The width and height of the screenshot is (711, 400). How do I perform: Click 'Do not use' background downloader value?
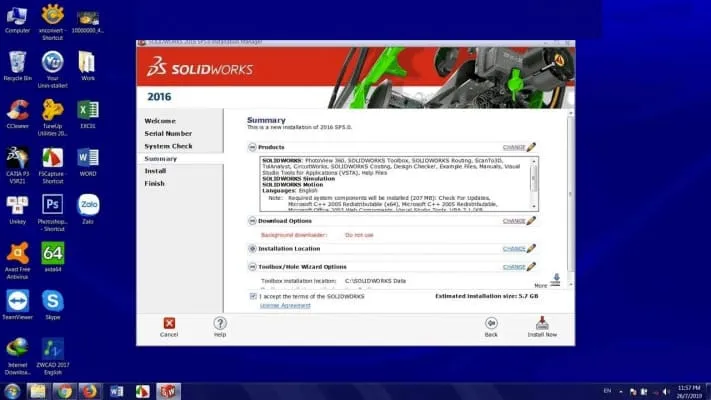point(359,235)
